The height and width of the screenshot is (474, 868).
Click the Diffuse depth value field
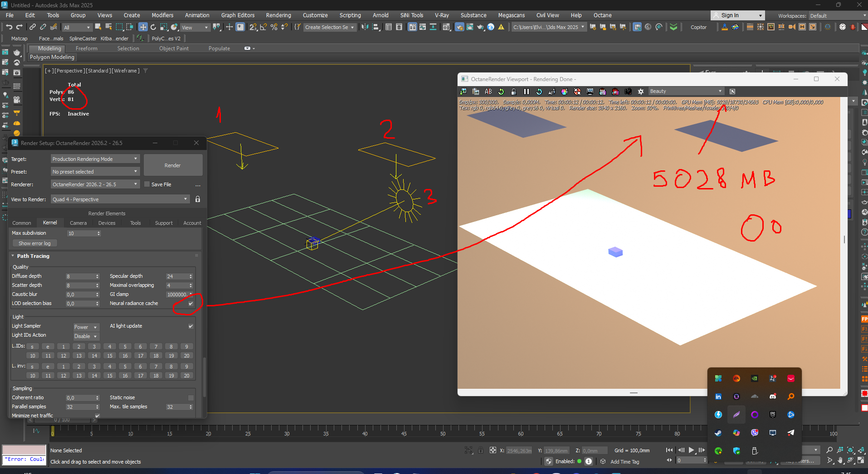tap(83, 276)
